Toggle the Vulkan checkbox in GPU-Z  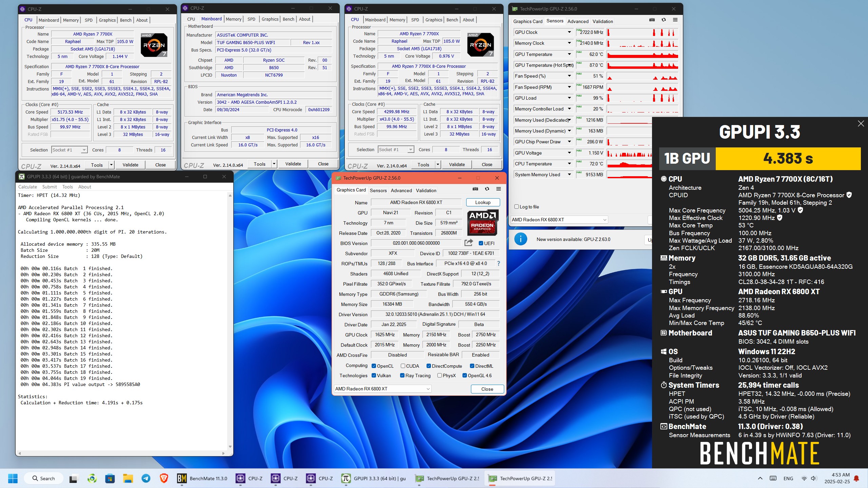pyautogui.click(x=374, y=375)
